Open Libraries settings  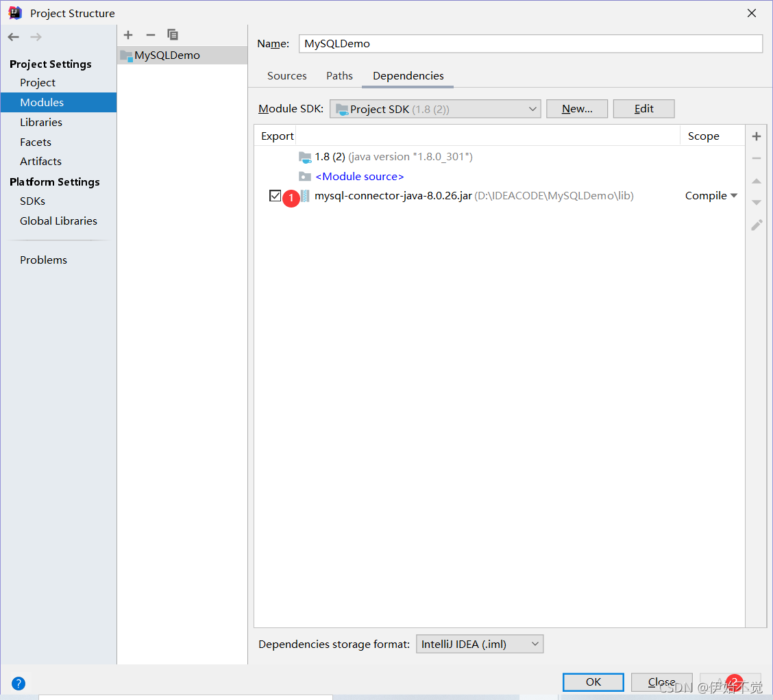(x=41, y=122)
